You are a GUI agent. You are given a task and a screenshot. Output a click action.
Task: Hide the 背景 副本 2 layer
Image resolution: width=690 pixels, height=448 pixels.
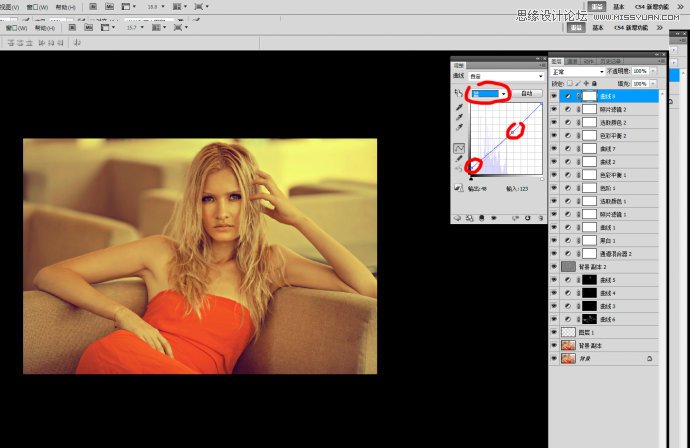point(554,267)
